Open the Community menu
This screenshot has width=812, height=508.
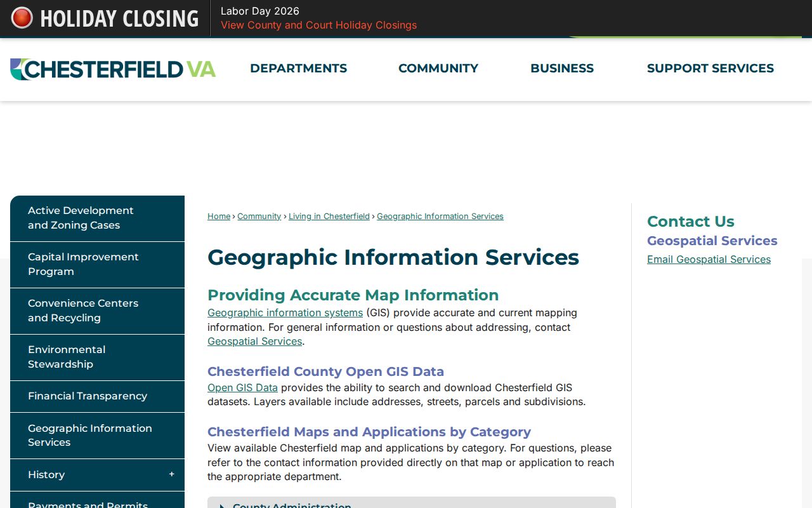click(438, 69)
